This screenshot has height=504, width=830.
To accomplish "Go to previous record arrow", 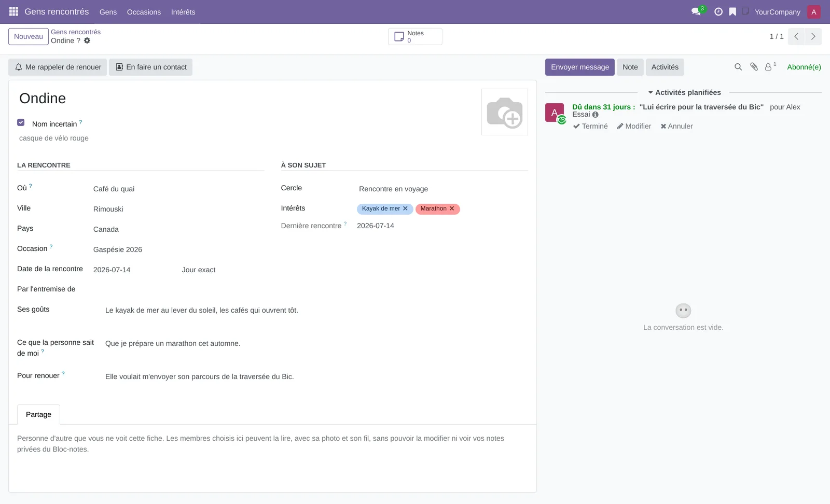I will [x=796, y=36].
